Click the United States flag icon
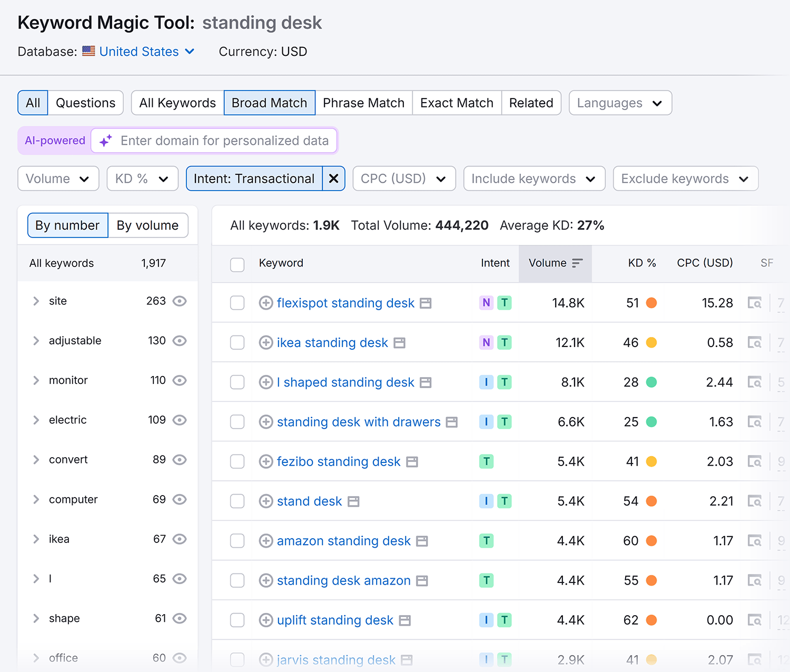Image resolution: width=790 pixels, height=672 pixels. [88, 51]
